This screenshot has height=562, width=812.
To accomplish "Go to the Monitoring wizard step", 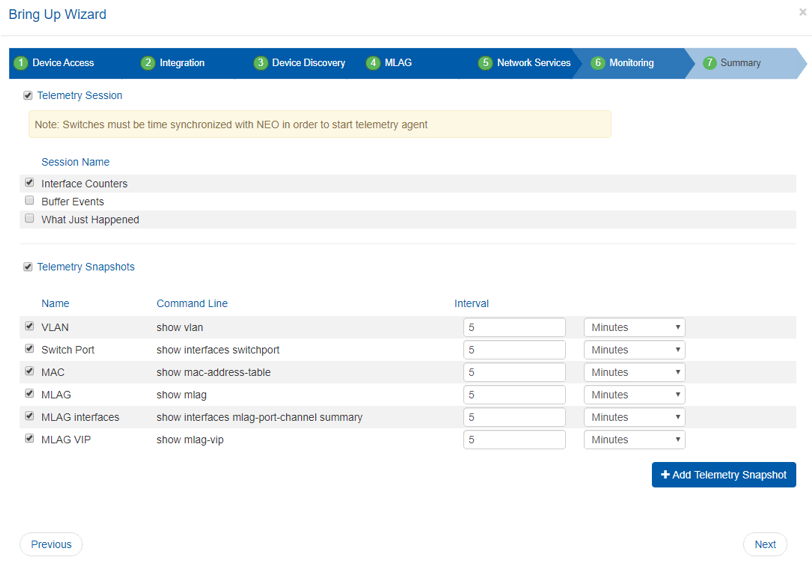I will [x=631, y=63].
